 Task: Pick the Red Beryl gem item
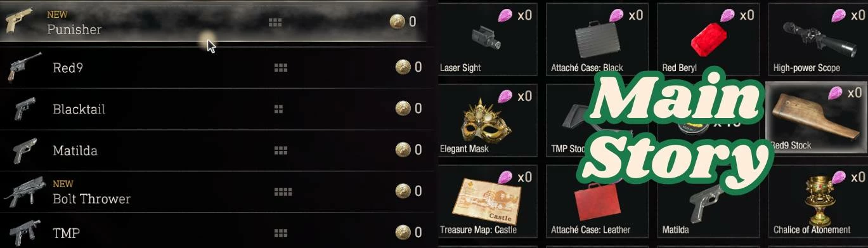pyautogui.click(x=708, y=39)
